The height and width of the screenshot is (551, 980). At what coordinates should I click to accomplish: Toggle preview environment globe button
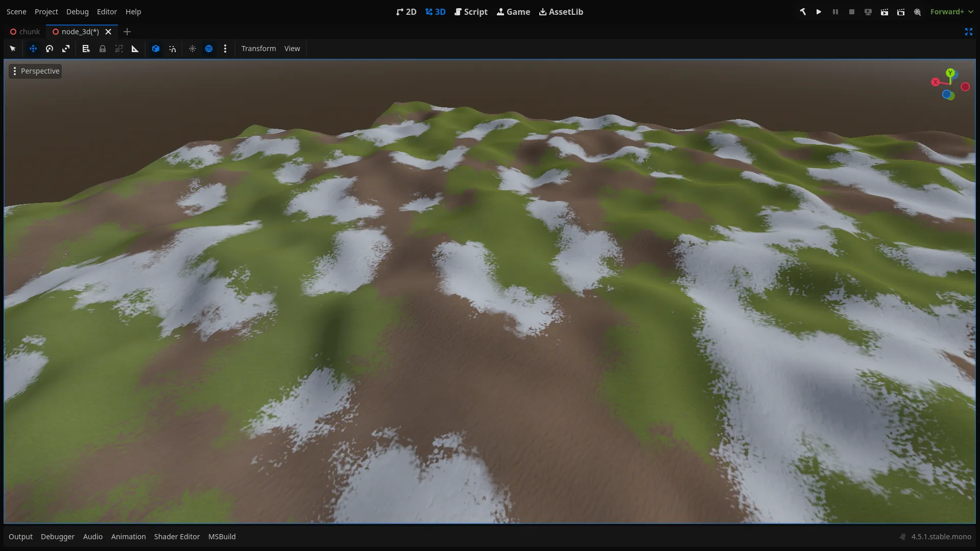pyautogui.click(x=209, y=49)
